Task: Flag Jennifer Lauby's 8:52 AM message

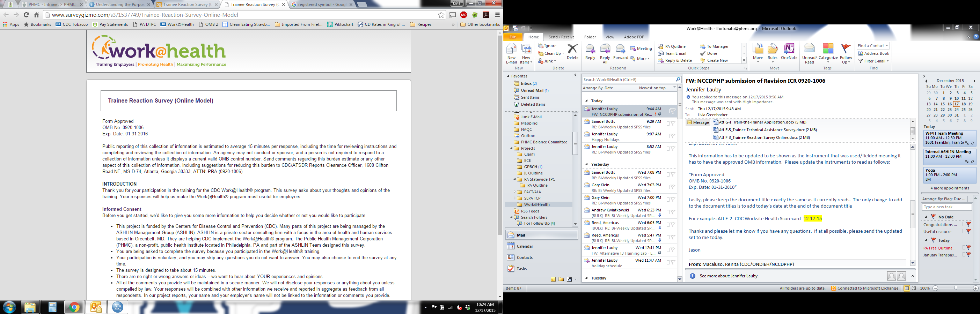Action: click(x=672, y=149)
